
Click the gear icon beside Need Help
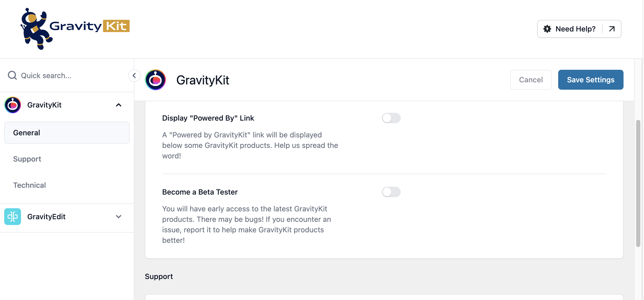point(547,29)
